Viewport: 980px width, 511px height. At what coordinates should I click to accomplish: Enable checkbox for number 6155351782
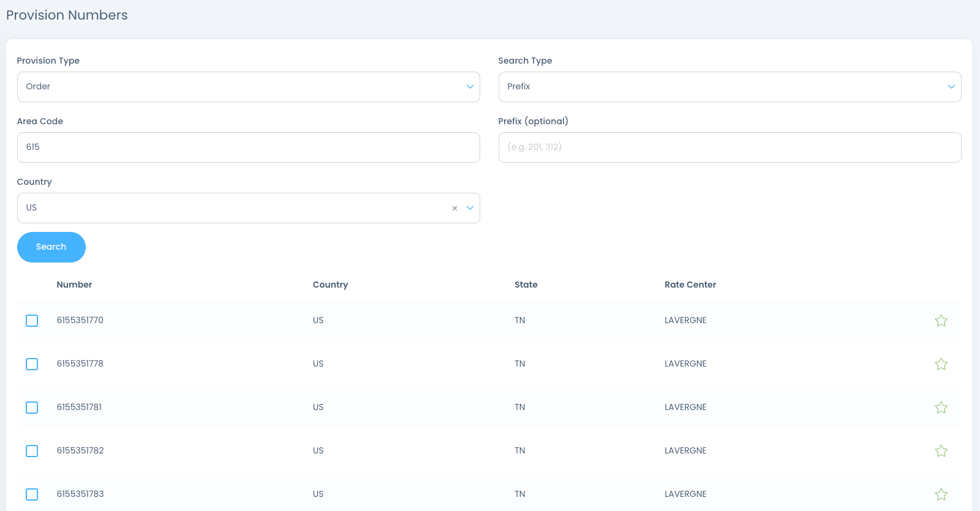tap(32, 451)
